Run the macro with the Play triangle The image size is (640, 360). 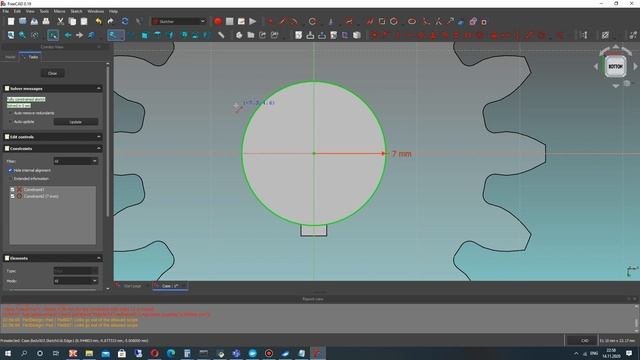pyautogui.click(x=253, y=21)
